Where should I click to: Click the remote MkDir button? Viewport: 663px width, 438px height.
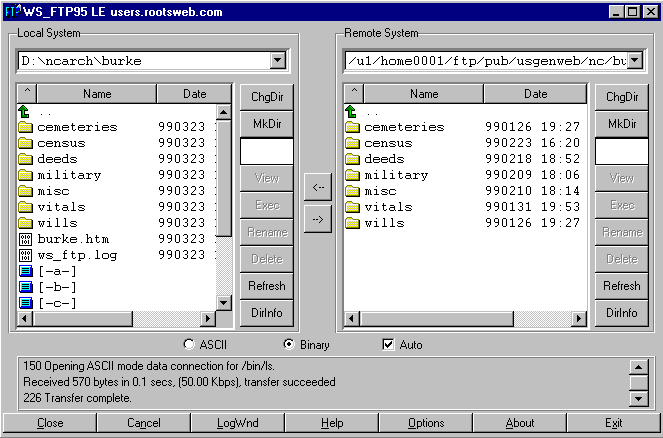click(x=621, y=123)
